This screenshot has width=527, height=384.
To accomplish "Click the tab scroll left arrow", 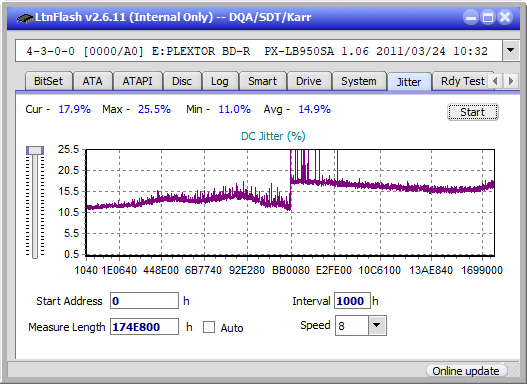I will coord(495,81).
